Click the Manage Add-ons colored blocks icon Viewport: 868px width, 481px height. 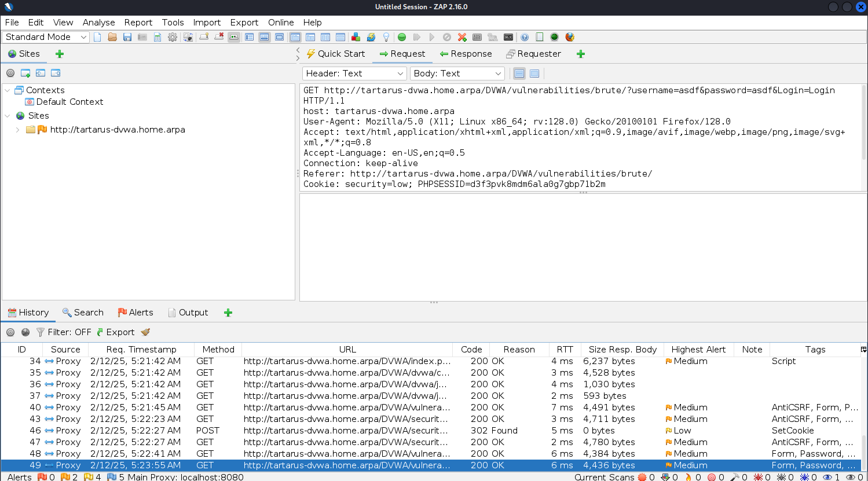coord(356,37)
